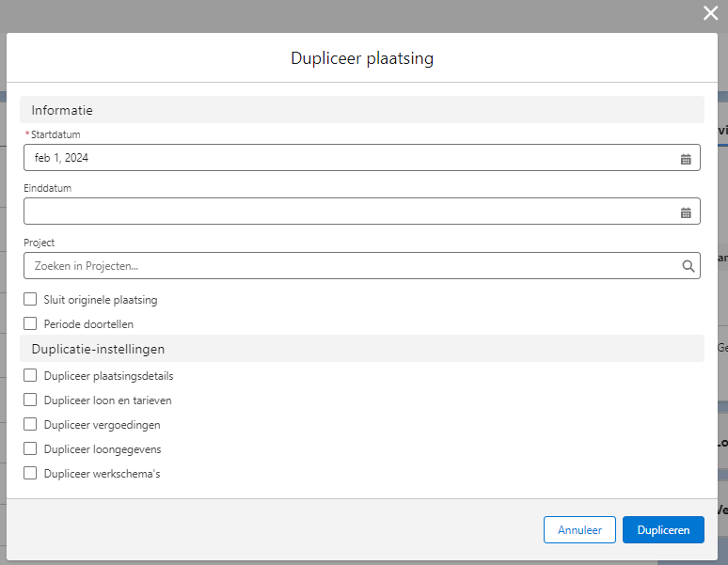The width and height of the screenshot is (728, 565).
Task: Check Dupliceer plaatsingsdetails
Action: click(30, 375)
